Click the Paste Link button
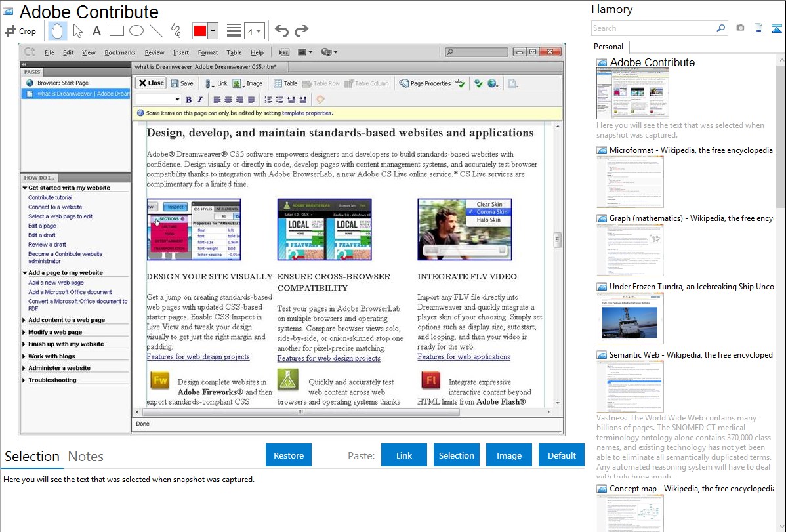The image size is (786, 532). pos(404,455)
